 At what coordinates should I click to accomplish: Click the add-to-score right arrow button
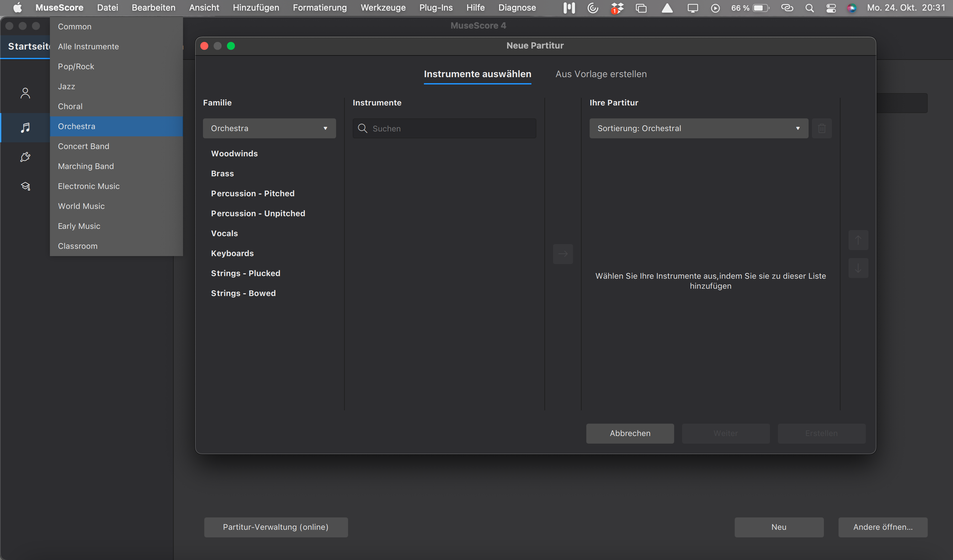563,254
